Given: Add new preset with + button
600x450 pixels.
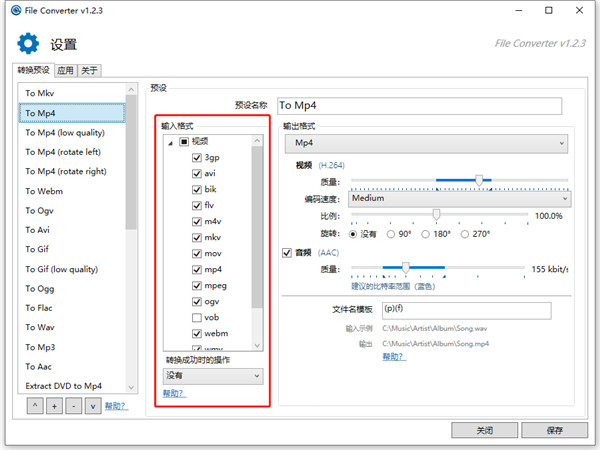Looking at the screenshot, I should point(54,406).
